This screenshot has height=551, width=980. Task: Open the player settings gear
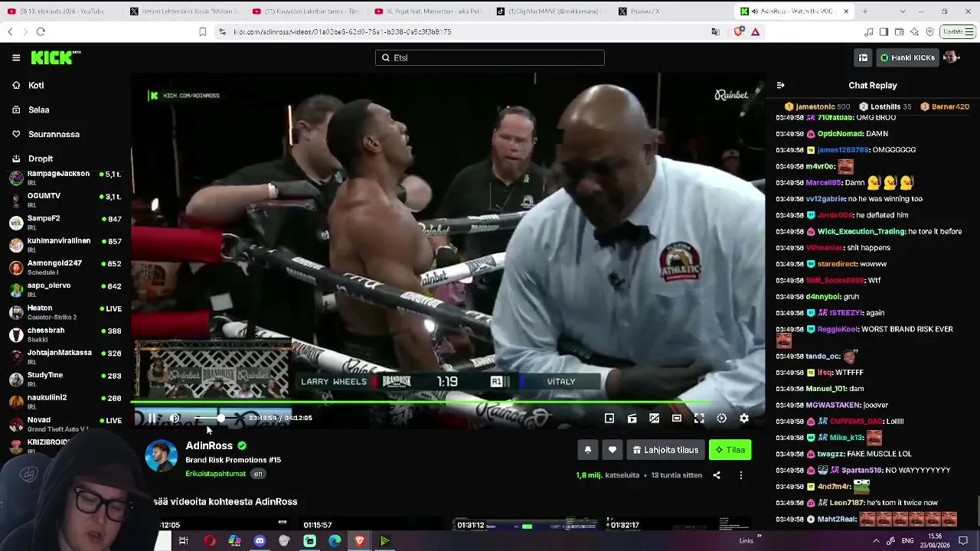[x=744, y=418]
